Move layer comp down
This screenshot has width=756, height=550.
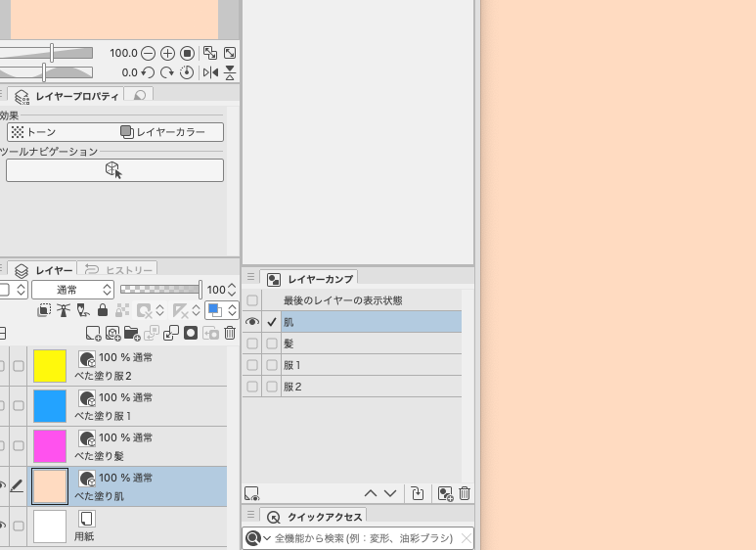pyautogui.click(x=390, y=493)
